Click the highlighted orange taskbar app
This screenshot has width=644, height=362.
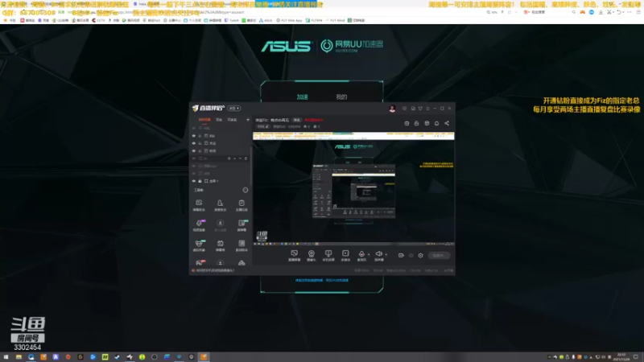coord(204,357)
